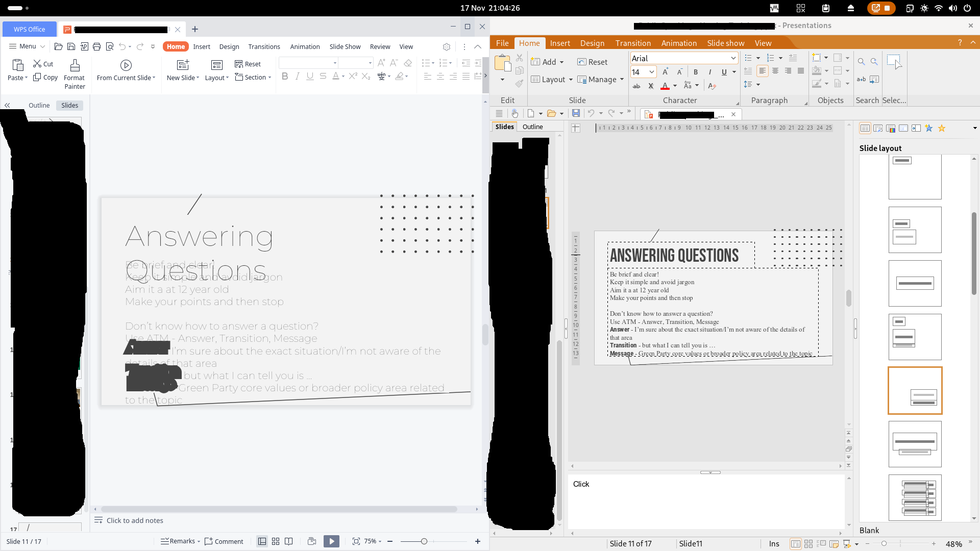Click Select objects arrow icon in Presentations

point(894,61)
